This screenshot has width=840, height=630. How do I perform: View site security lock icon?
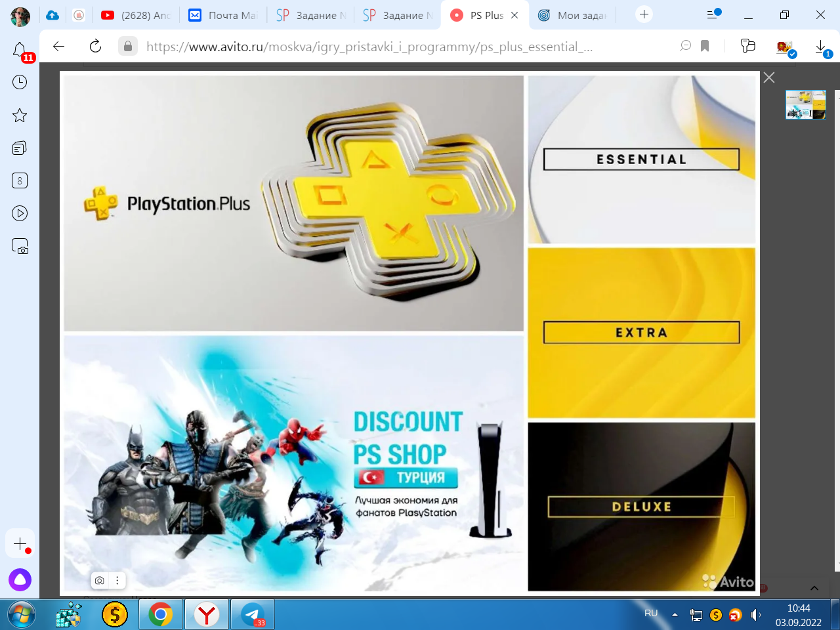click(128, 46)
